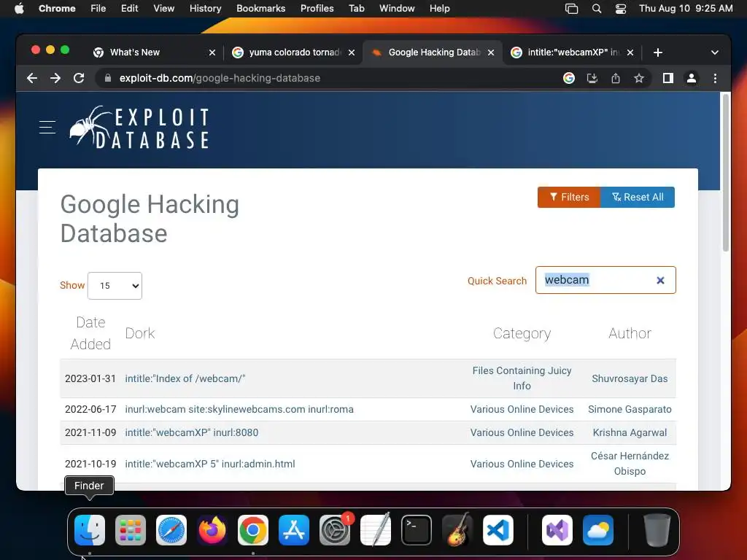Open author Krishna Agarwal link
Viewport: 747px width, 560px height.
630,432
